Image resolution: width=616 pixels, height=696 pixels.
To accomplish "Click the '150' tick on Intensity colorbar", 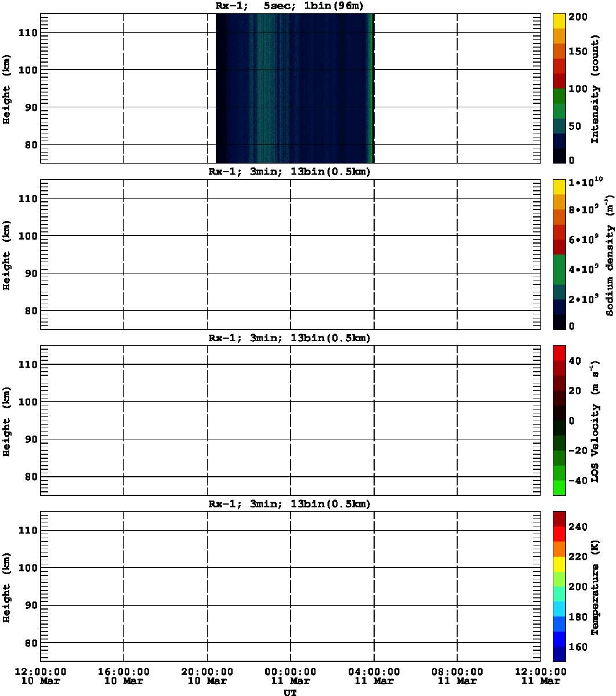I will tap(578, 52).
